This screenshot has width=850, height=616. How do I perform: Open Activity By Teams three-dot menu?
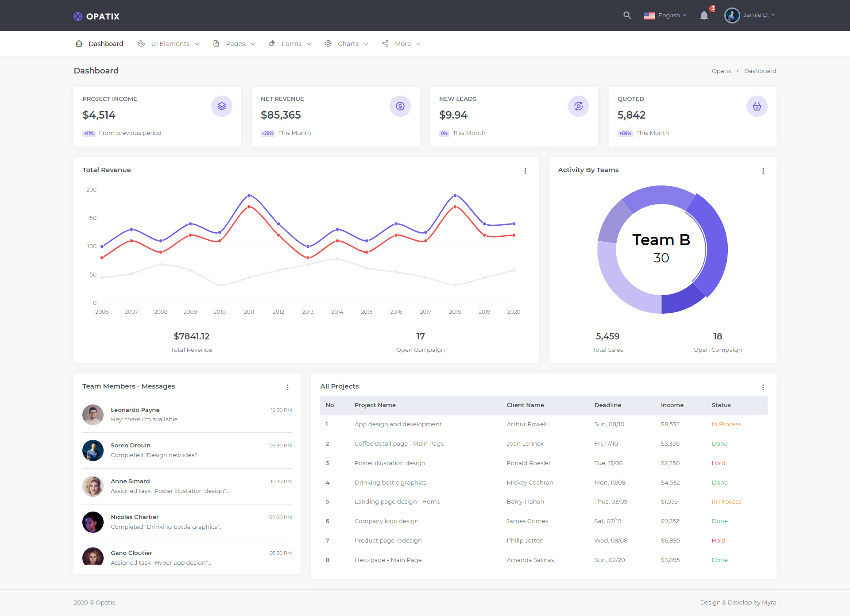pos(763,171)
